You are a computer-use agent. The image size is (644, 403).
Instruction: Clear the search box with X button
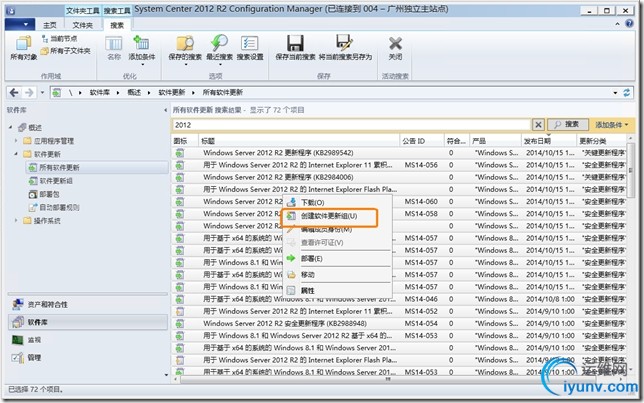point(538,125)
